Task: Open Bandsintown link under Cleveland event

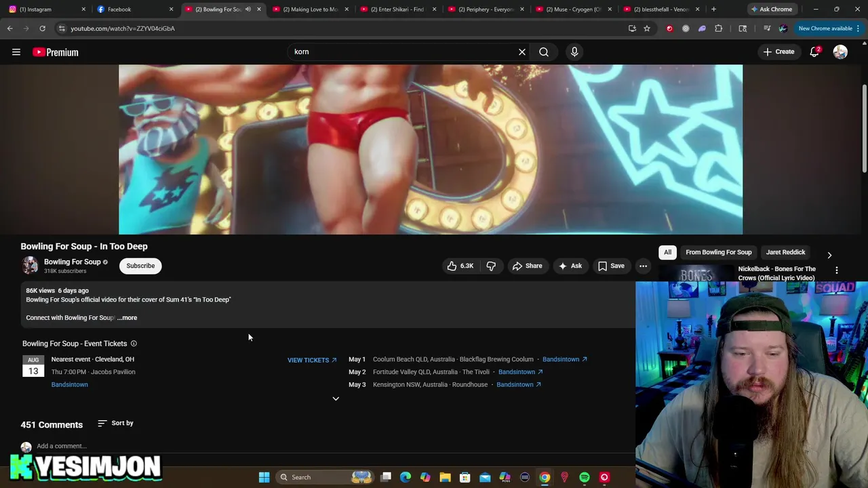Action: [69, 384]
